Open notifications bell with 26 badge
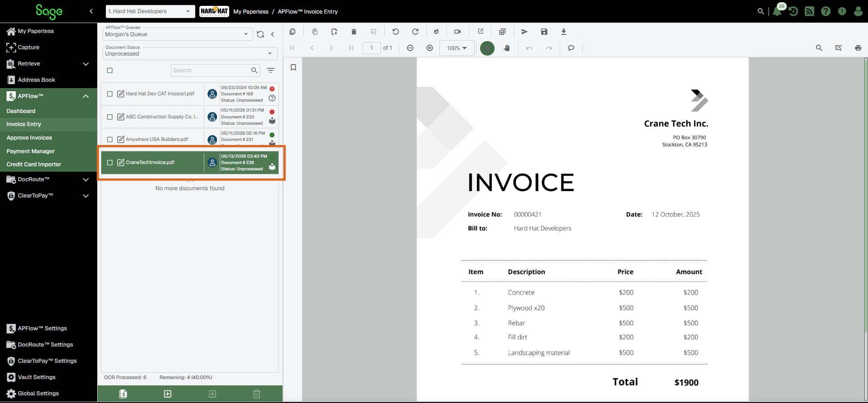Viewport: 868px width, 403px height. [778, 11]
